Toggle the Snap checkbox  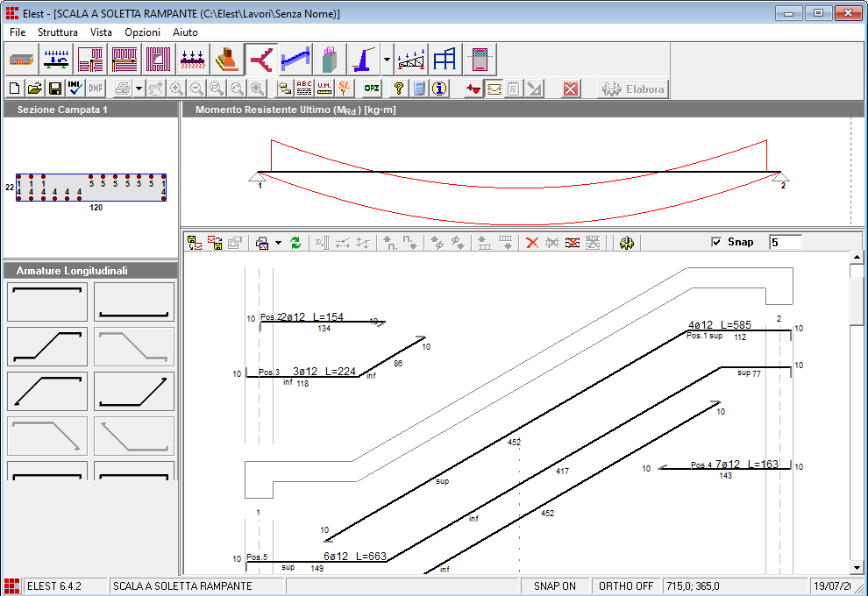pos(716,242)
